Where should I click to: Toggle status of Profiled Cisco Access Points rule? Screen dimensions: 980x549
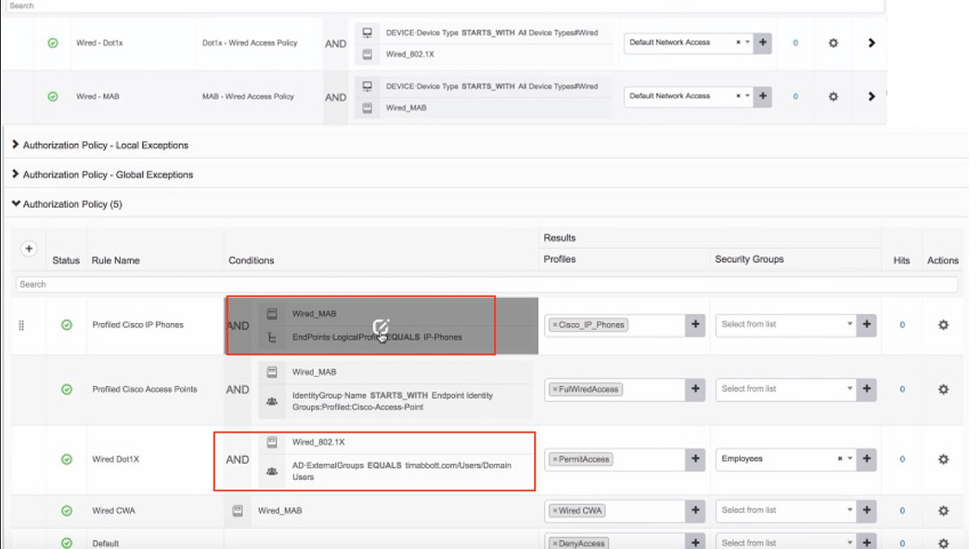(67, 390)
